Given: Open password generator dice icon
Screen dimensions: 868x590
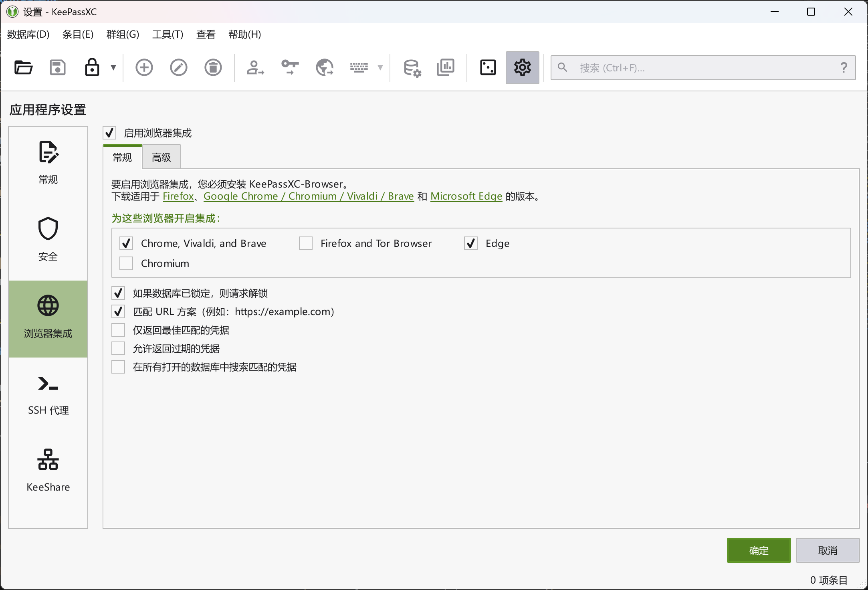Looking at the screenshot, I should pyautogui.click(x=488, y=67).
